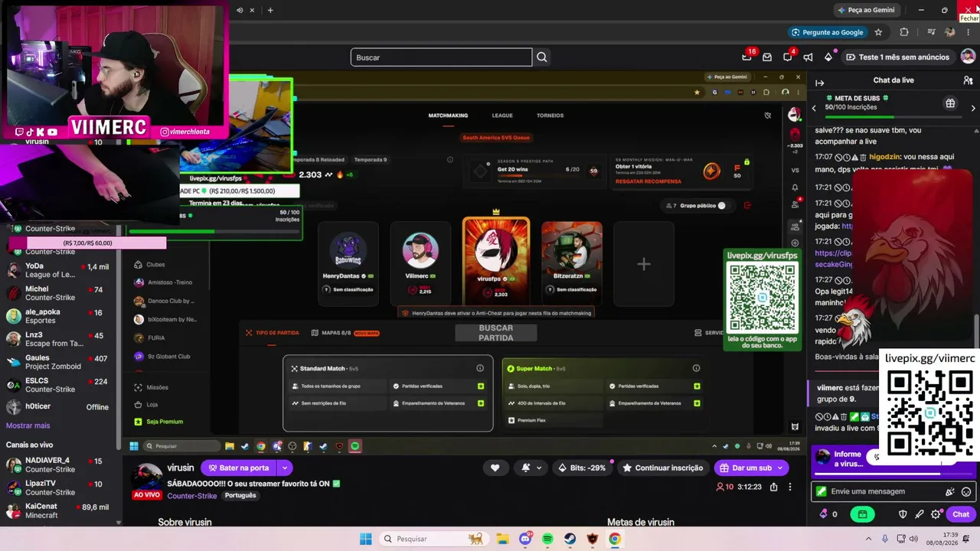Click Teste 1 mês sem anúncios button
The width and height of the screenshot is (980, 551).
898,57
